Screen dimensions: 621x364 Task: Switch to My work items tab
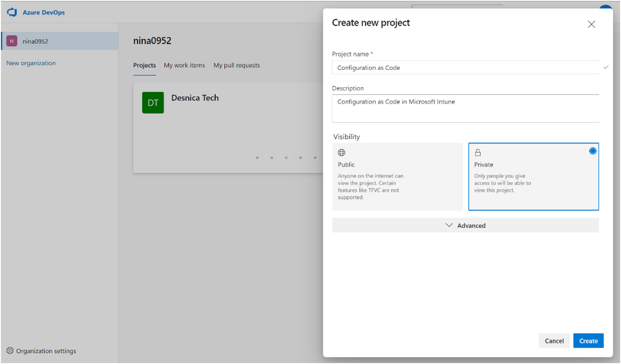click(184, 65)
